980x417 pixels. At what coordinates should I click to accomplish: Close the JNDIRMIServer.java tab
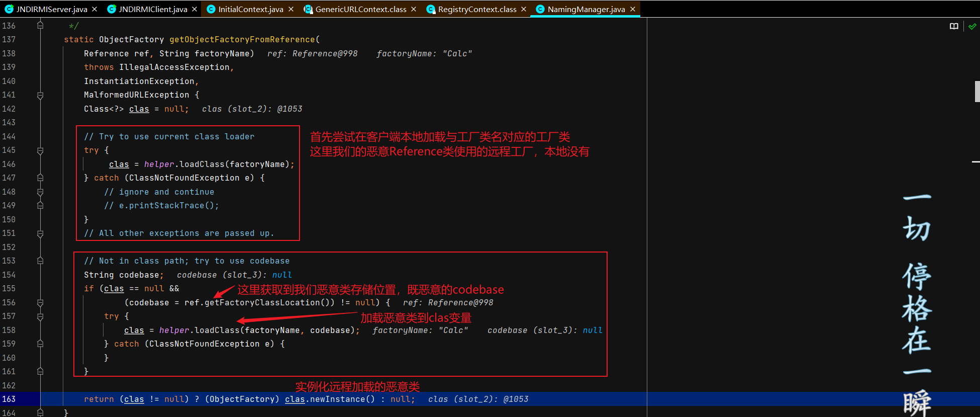[95, 9]
